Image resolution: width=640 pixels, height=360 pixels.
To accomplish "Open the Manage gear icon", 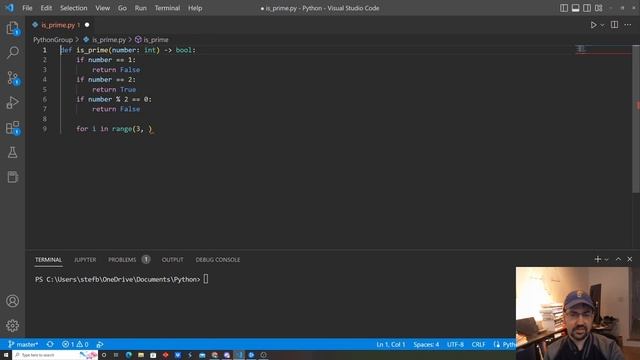I will (13, 325).
